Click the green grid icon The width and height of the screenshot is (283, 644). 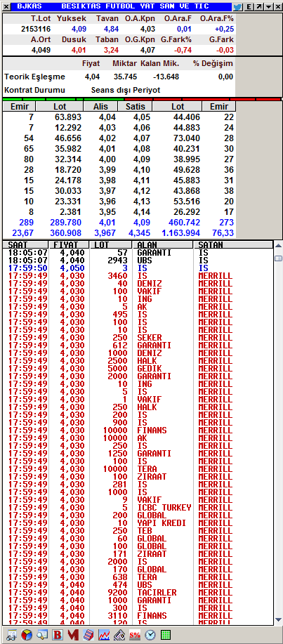click(x=166, y=635)
